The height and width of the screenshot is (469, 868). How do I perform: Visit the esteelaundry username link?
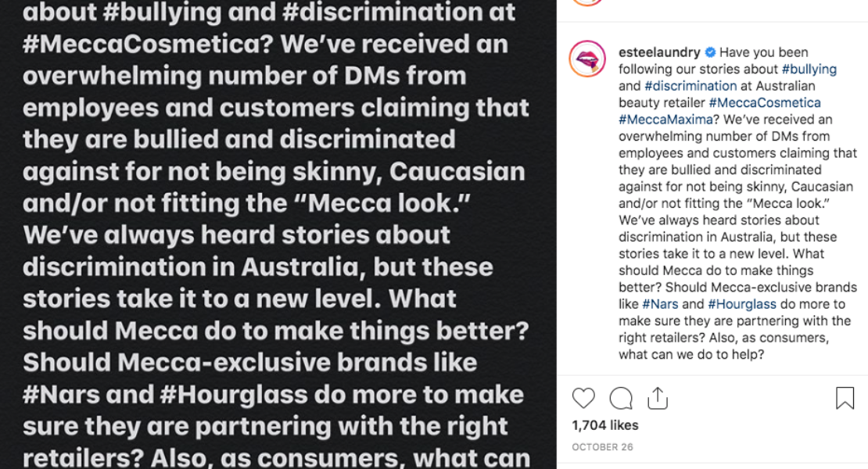(659, 52)
